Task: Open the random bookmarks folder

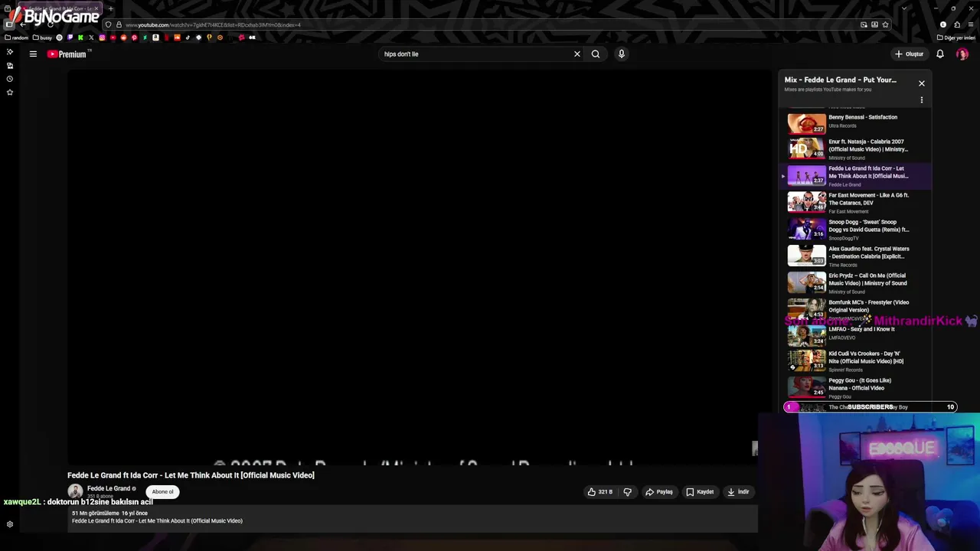Action: pyautogui.click(x=16, y=37)
